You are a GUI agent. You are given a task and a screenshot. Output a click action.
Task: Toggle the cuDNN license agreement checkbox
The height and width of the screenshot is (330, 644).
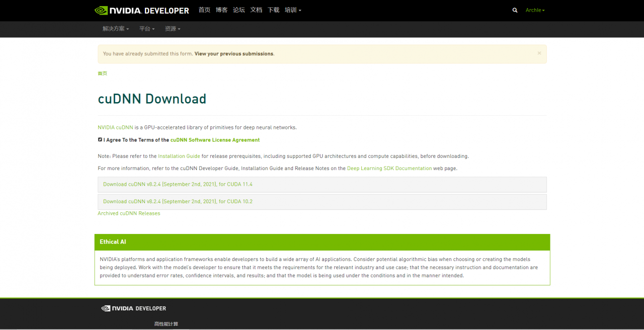click(100, 139)
